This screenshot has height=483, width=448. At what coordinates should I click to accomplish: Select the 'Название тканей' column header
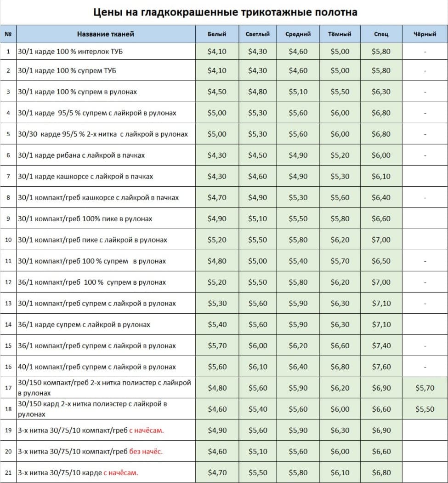pyautogui.click(x=106, y=34)
